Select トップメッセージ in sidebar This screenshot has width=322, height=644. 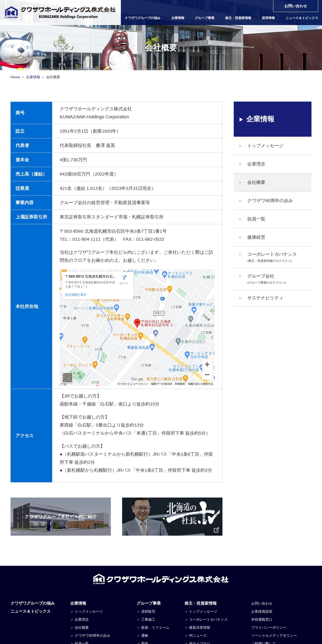pos(273,146)
